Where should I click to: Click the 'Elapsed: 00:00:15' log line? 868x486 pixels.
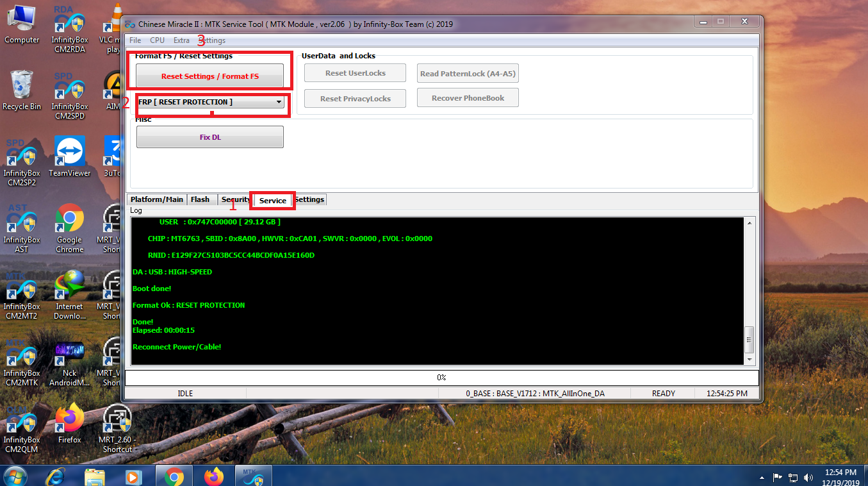[163, 330]
